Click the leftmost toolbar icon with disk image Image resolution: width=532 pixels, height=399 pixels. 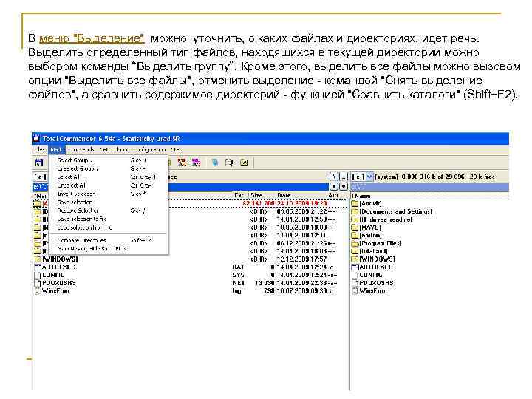coord(39,163)
